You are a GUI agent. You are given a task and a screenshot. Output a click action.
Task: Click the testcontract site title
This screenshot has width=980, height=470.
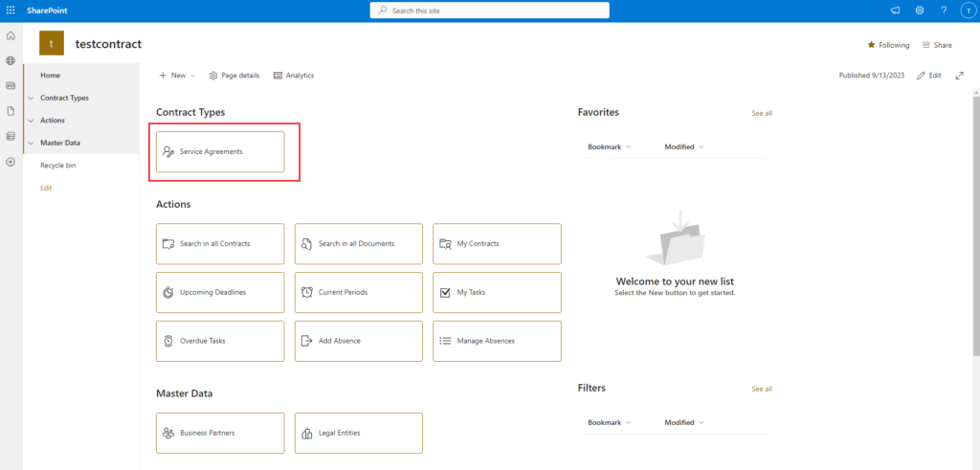click(x=109, y=44)
